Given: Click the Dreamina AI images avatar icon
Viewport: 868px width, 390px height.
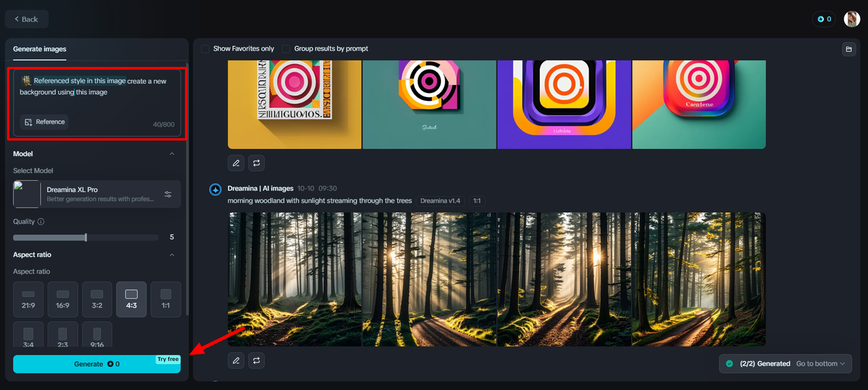Looking at the screenshot, I should (x=215, y=189).
